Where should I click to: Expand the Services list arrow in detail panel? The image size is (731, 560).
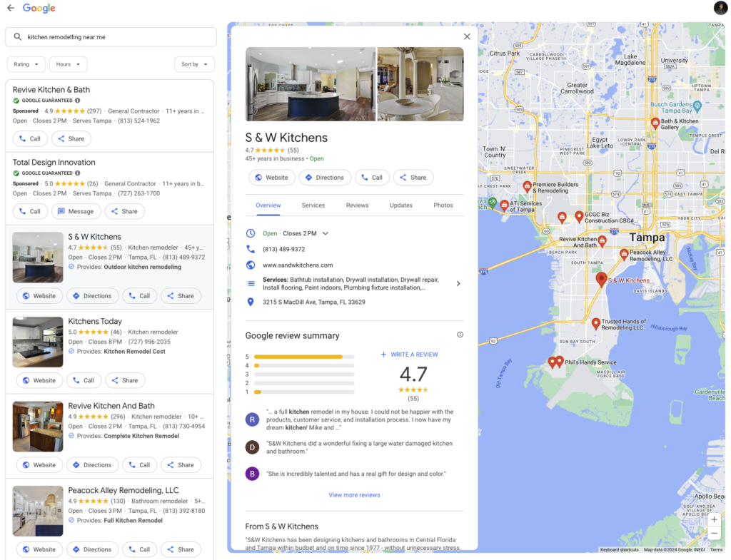point(458,284)
